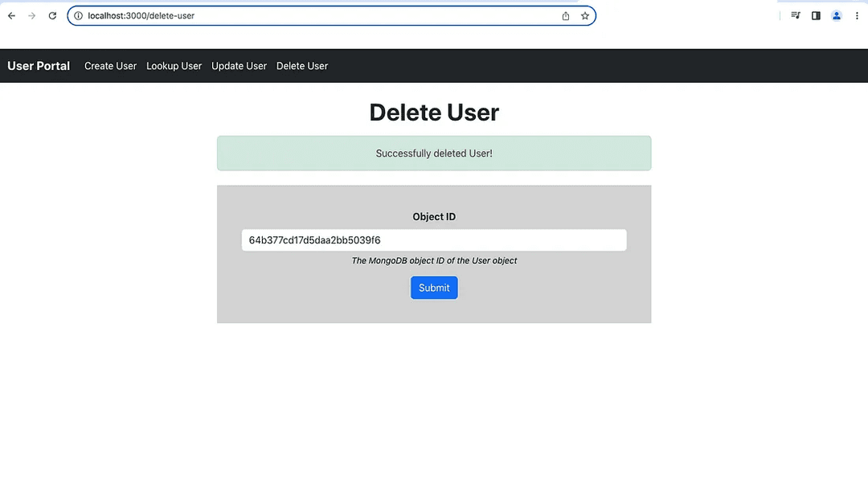
Task: Open the media controls icon
Action: (x=796, y=16)
